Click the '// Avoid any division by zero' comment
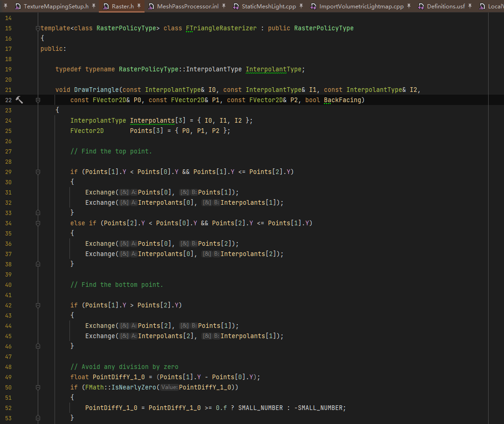The image size is (504, 424). tap(124, 367)
